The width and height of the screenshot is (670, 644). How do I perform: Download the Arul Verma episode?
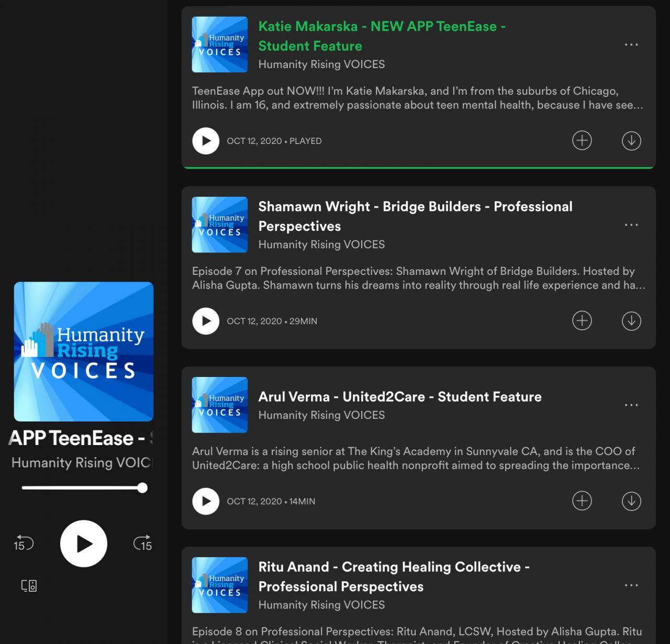pos(631,501)
